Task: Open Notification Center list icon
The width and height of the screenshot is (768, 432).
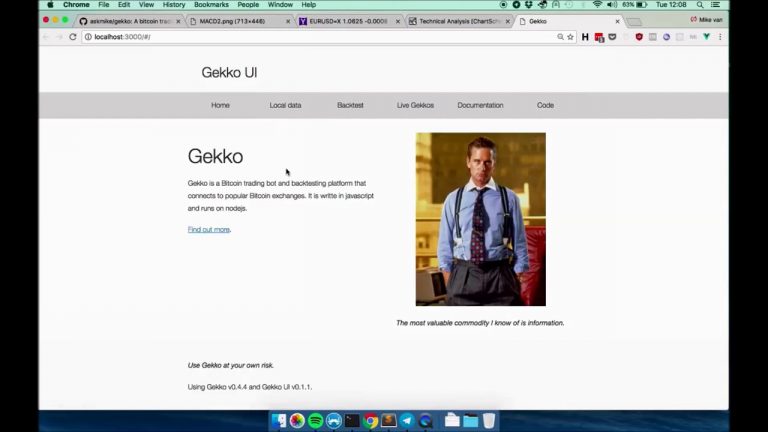Action: [716, 5]
